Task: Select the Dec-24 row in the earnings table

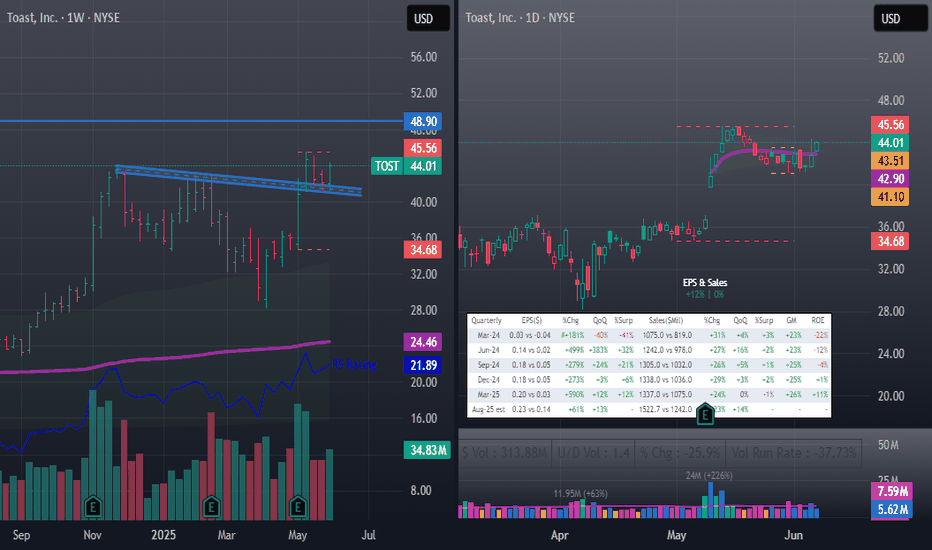Action: coord(649,380)
